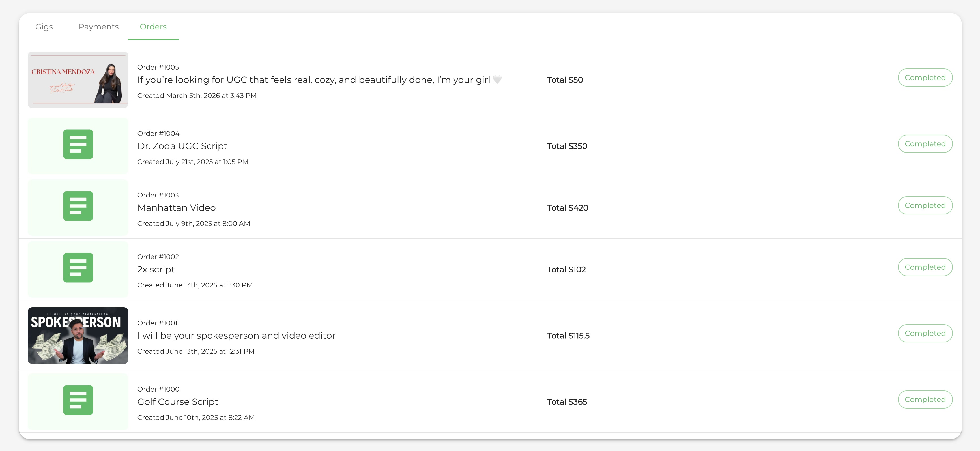Viewport: 980px width, 451px height.
Task: Open the Gigs tab
Action: [44, 27]
